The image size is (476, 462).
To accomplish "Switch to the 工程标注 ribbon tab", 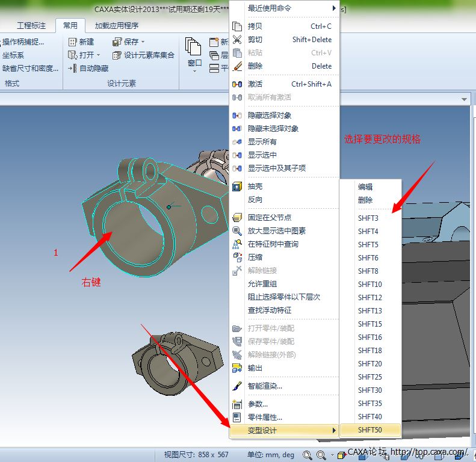I will pyautogui.click(x=31, y=26).
